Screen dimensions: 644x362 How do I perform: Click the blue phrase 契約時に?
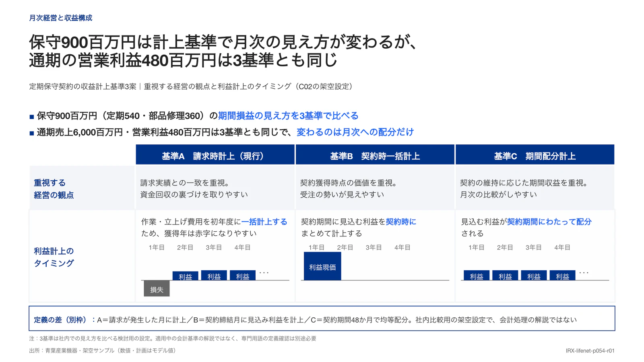tap(401, 222)
